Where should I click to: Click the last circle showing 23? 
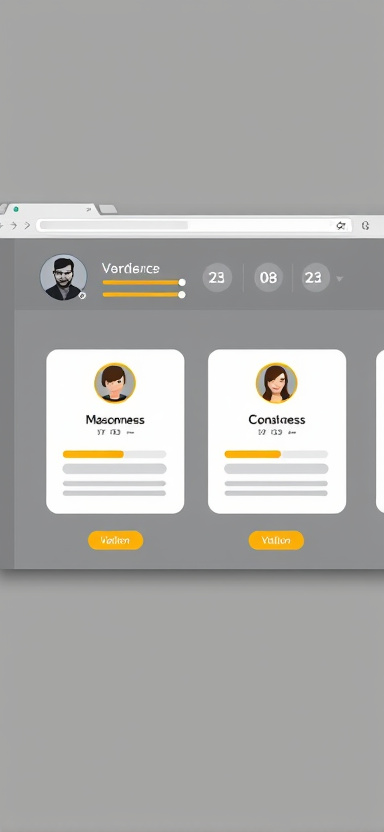(x=316, y=278)
